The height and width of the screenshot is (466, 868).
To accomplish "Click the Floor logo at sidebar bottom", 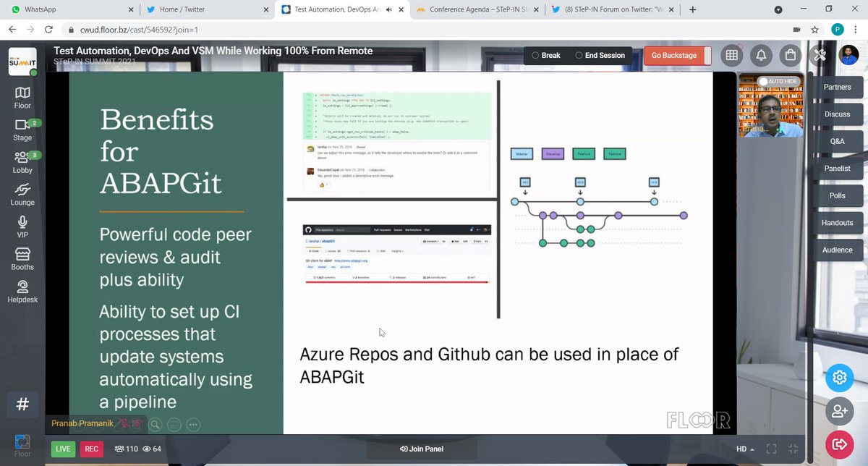I will (22, 444).
